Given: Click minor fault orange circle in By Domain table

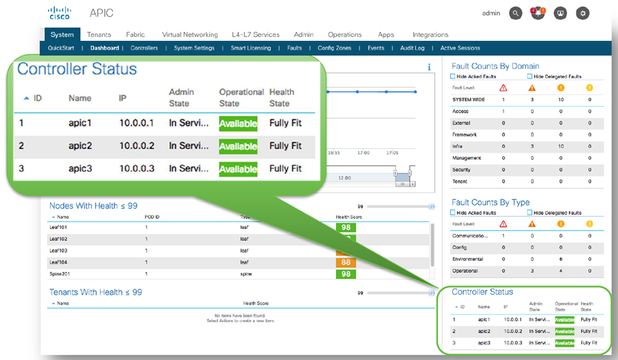Looking at the screenshot, I should 561,88.
